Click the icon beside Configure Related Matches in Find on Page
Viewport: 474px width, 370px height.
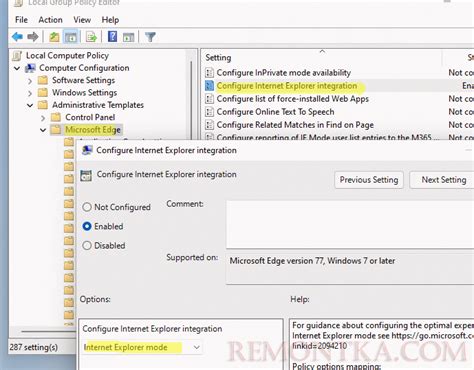tap(209, 125)
